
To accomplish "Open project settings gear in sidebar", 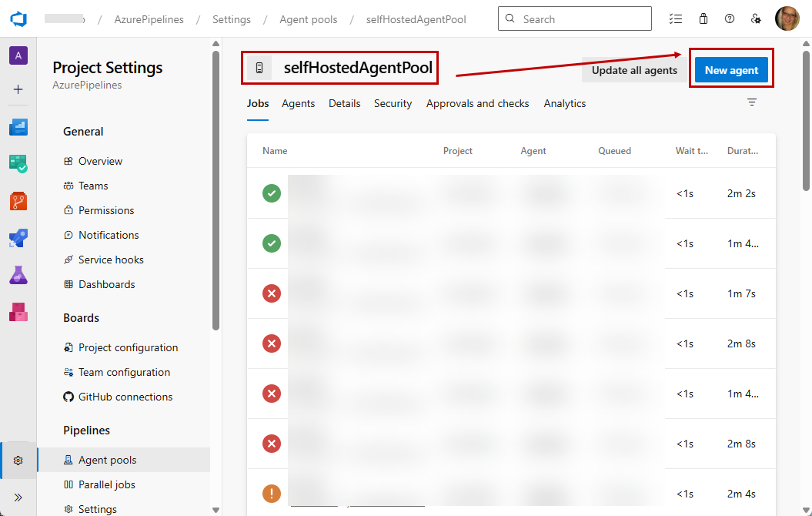I will click(x=18, y=461).
